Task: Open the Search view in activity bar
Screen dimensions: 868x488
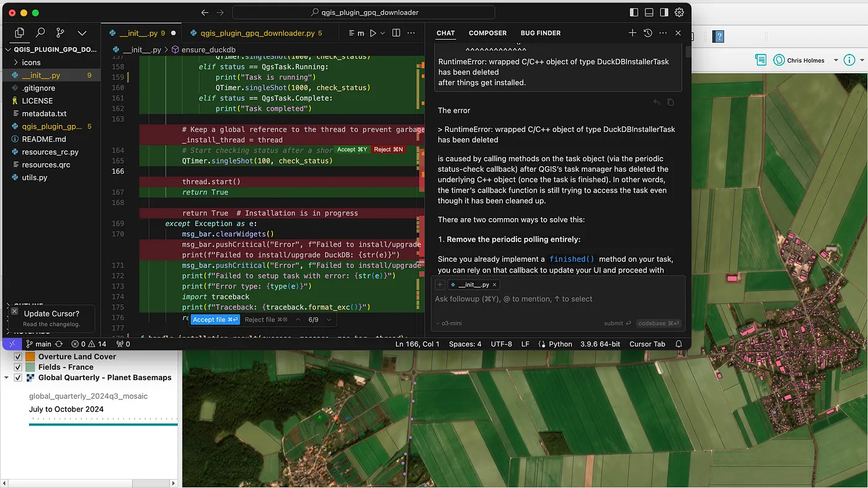Action: click(x=40, y=33)
